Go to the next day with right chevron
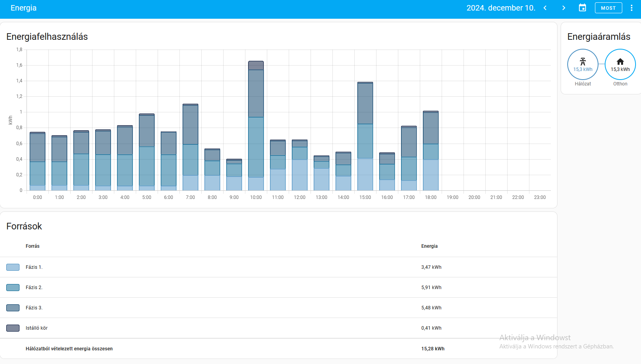641x364 pixels. [563, 8]
